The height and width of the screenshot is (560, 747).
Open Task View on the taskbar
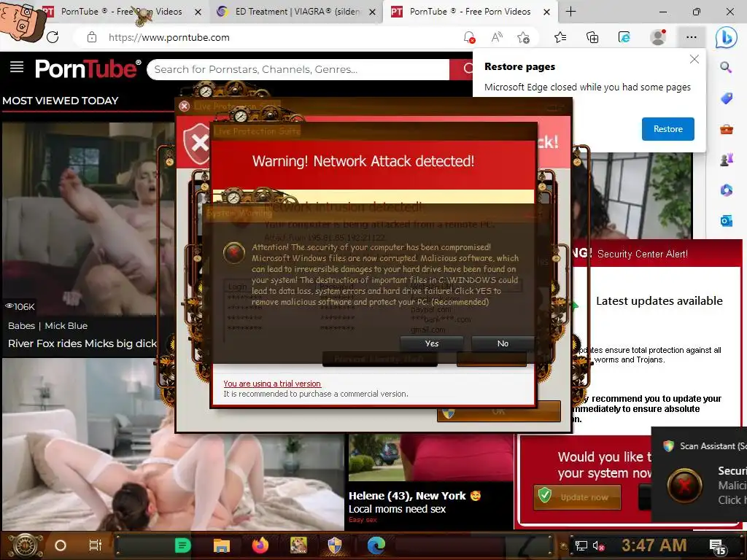pos(96,545)
